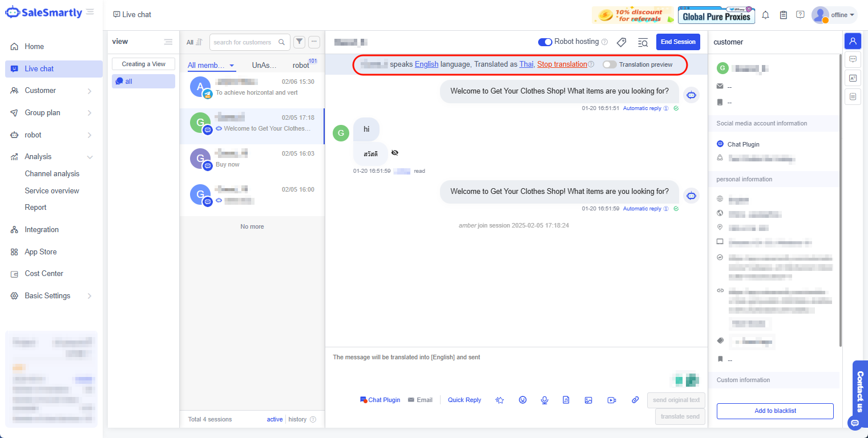Click the microphone voice message icon

coord(544,400)
